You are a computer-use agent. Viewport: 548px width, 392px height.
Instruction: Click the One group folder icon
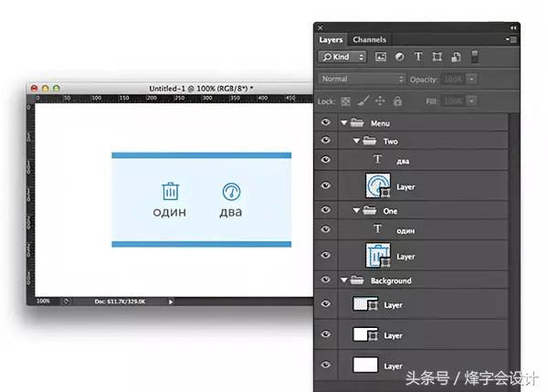pos(369,210)
